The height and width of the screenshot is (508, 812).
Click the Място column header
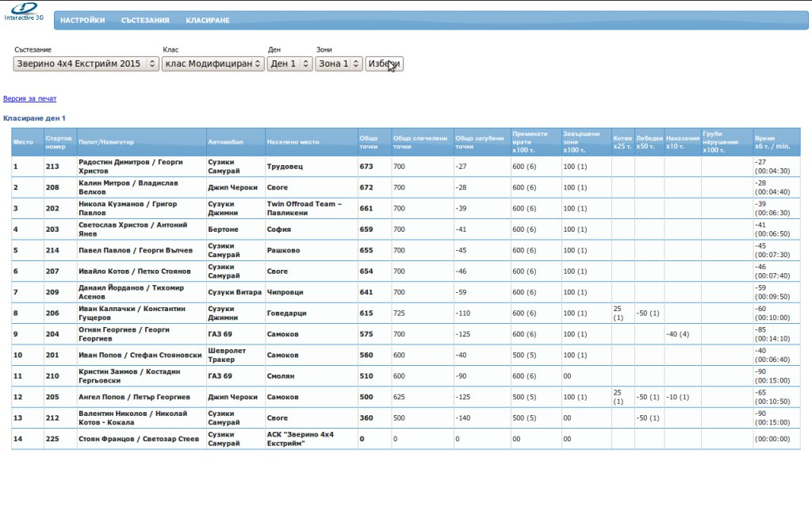point(23,142)
